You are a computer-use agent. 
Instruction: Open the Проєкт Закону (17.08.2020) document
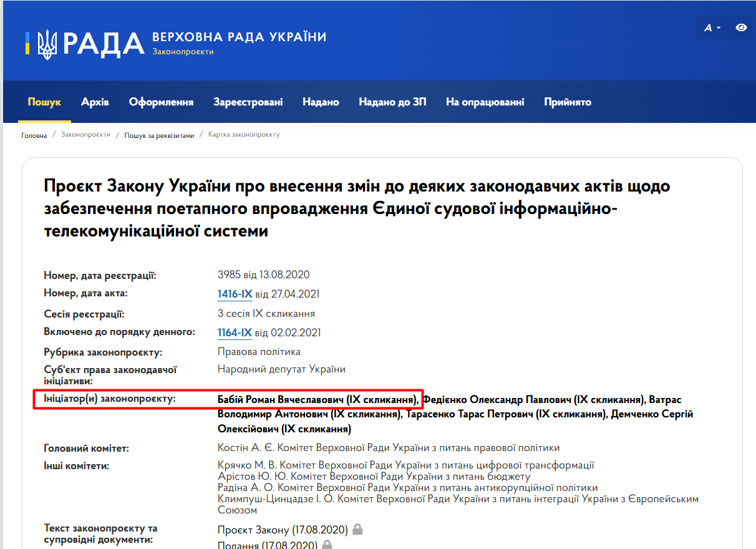click(283, 530)
